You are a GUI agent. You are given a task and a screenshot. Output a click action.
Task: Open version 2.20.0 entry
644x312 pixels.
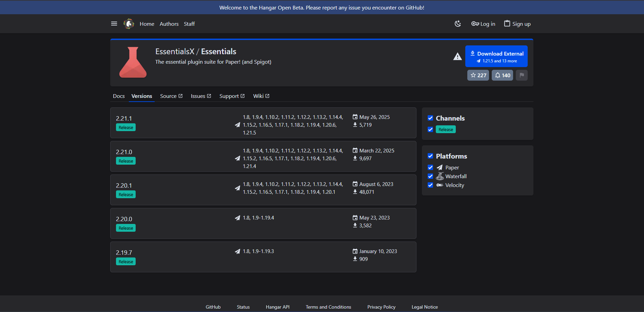tap(263, 223)
